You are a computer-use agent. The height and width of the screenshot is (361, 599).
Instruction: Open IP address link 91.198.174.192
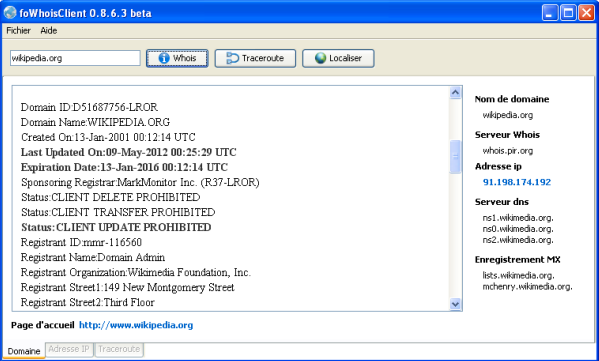(x=517, y=182)
